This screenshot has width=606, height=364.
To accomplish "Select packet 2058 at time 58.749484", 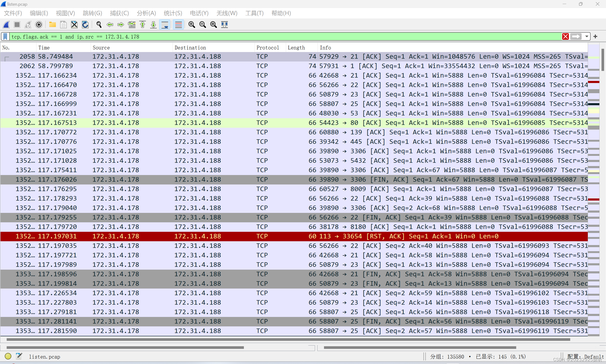I will point(294,57).
